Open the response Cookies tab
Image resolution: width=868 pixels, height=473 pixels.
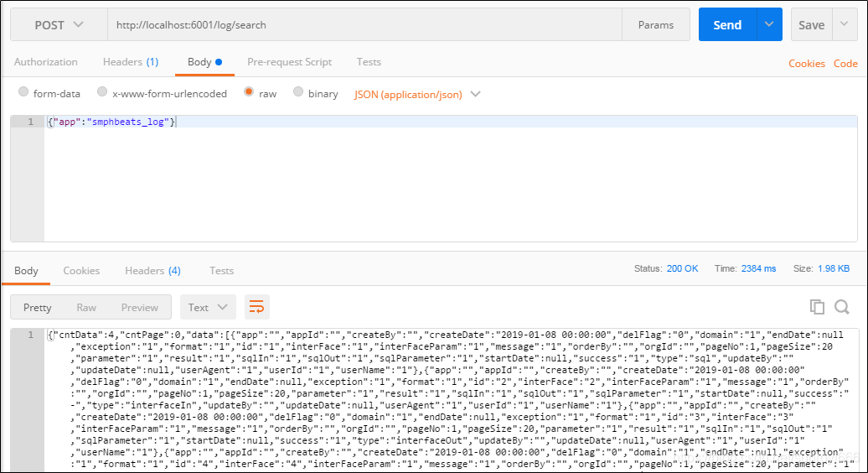pyautogui.click(x=81, y=271)
